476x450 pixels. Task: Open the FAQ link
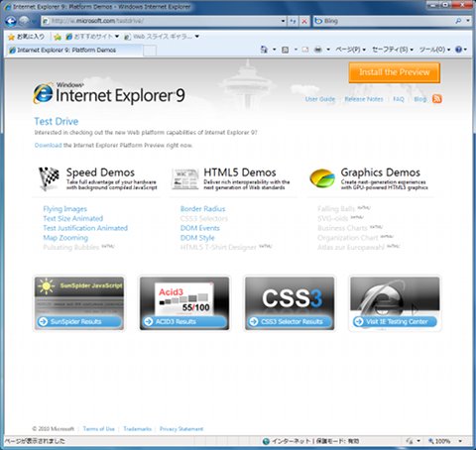pyautogui.click(x=399, y=99)
